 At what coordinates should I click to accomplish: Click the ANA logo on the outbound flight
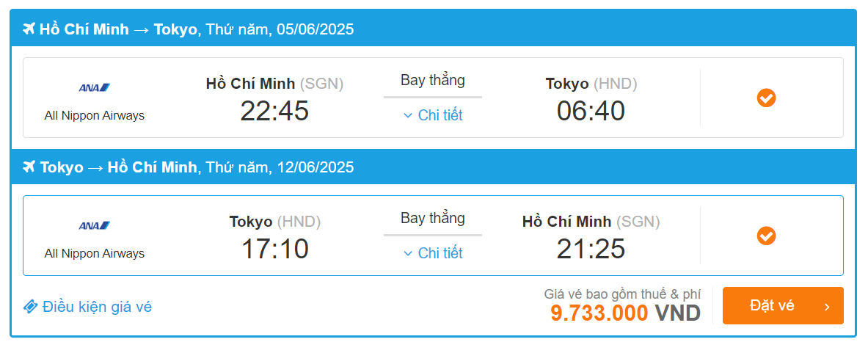(95, 88)
